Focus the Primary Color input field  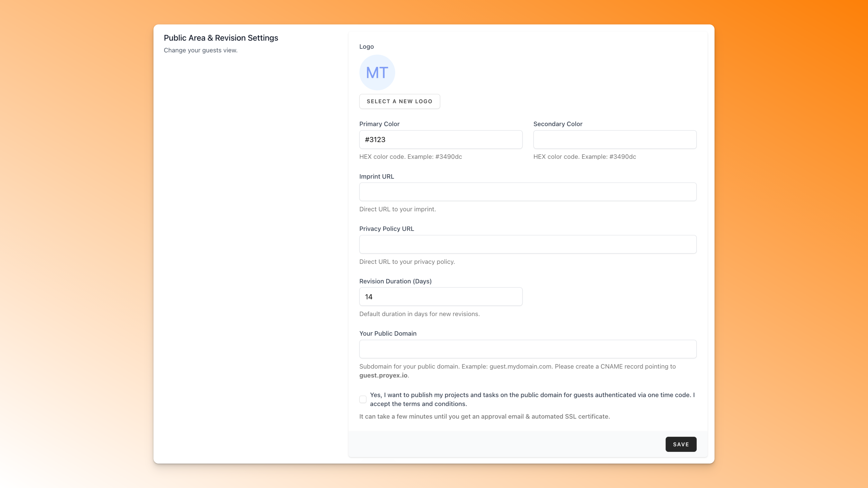(x=441, y=140)
